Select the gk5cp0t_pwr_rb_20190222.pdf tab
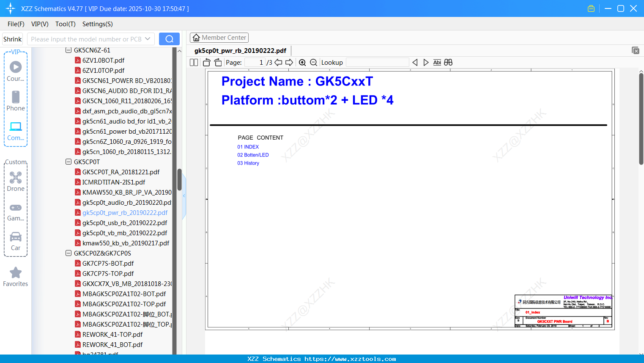 coord(240,51)
